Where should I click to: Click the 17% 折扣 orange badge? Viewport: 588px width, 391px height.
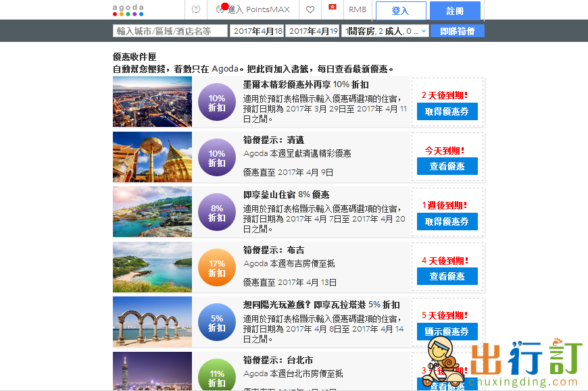click(217, 268)
